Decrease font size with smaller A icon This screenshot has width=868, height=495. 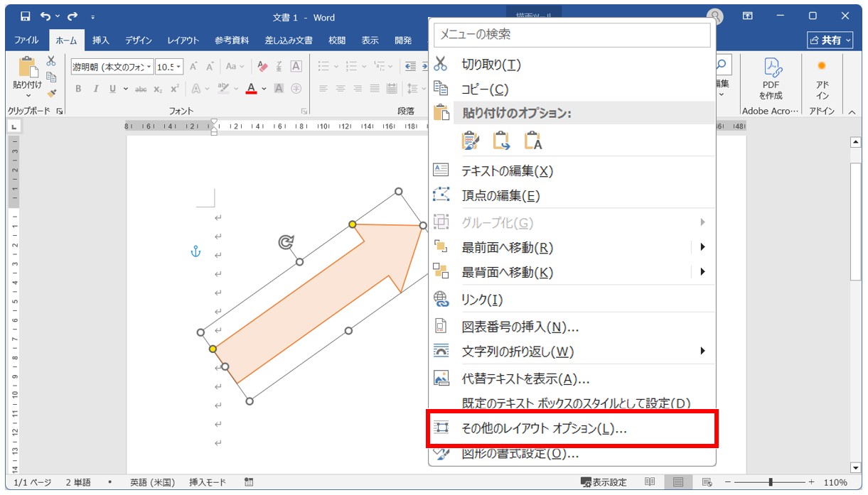(x=210, y=67)
